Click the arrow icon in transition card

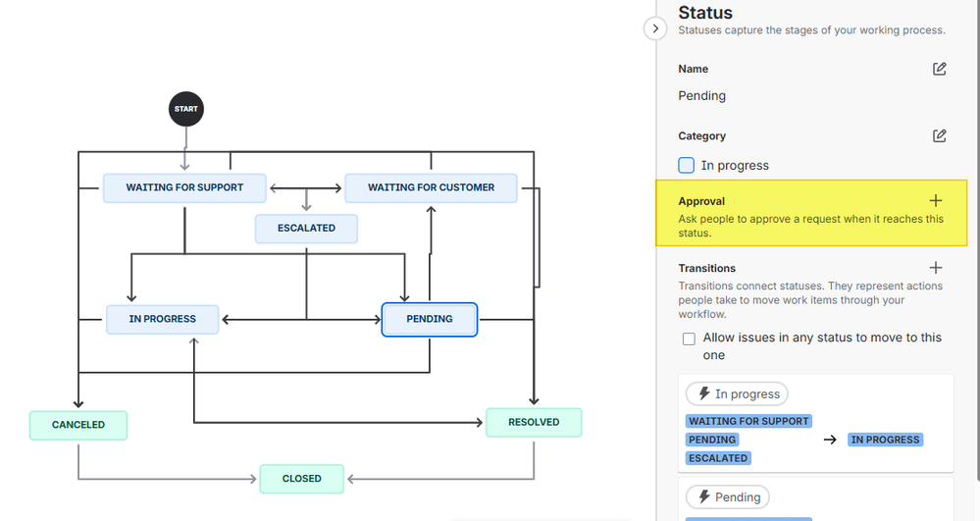coord(829,440)
